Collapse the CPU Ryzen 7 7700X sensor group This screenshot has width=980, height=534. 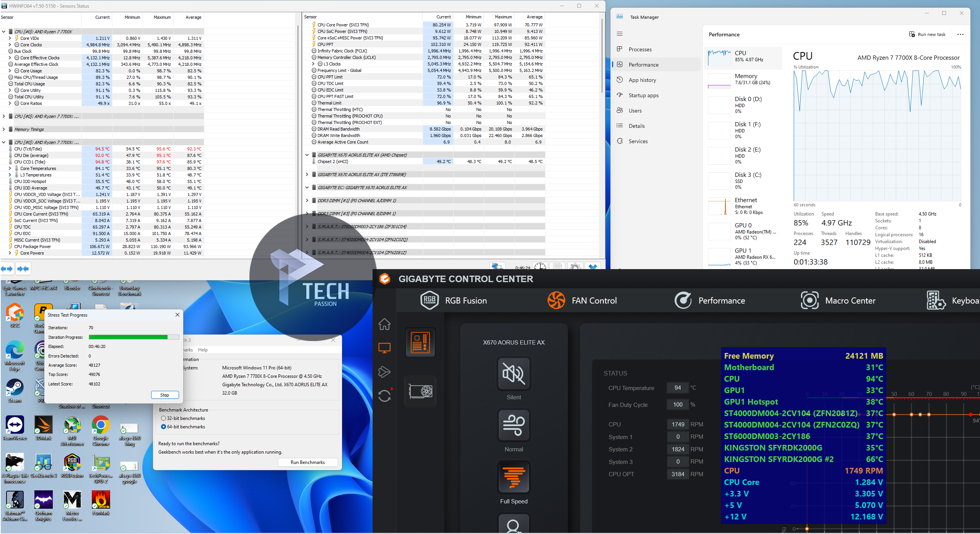point(4,32)
